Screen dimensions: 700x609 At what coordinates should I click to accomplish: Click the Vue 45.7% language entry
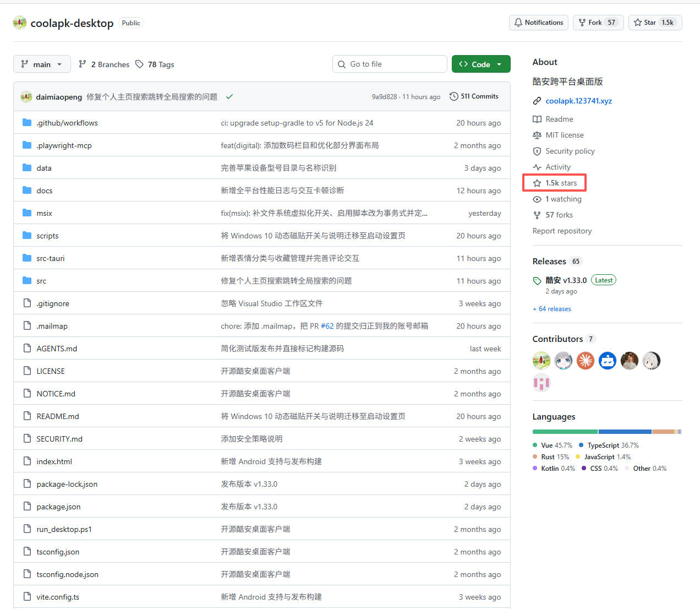click(x=553, y=445)
